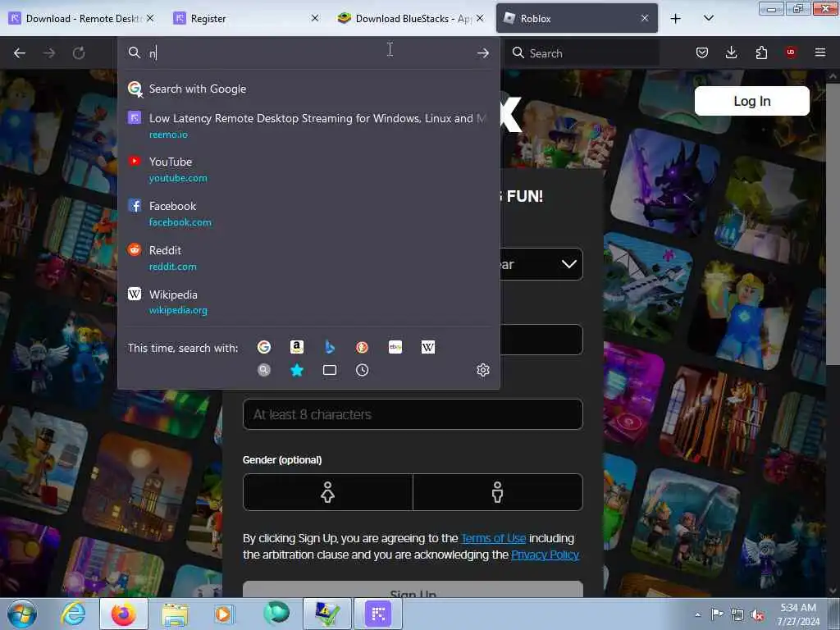Click the volume speaker tray icon
This screenshot has height=630, width=840.
[x=757, y=615]
